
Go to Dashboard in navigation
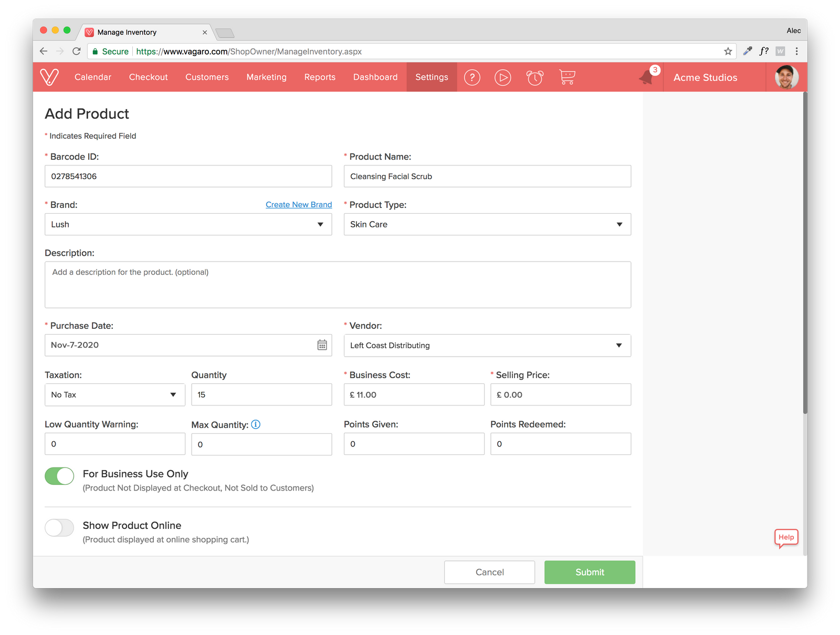tap(375, 77)
